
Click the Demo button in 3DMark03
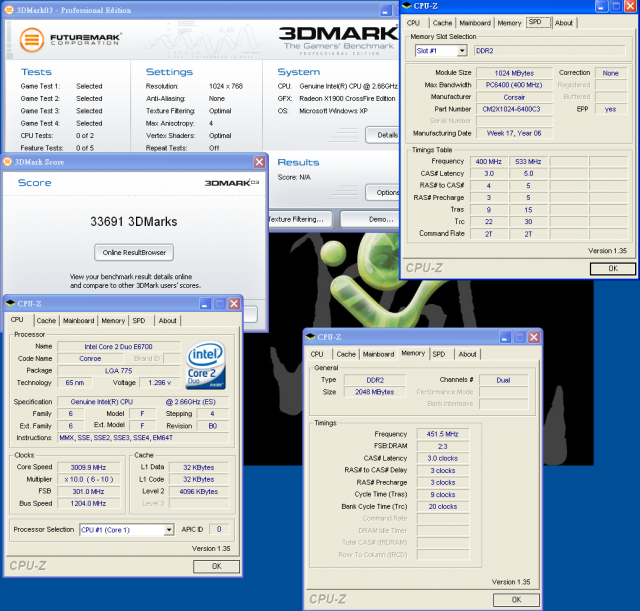pyautogui.click(x=370, y=219)
